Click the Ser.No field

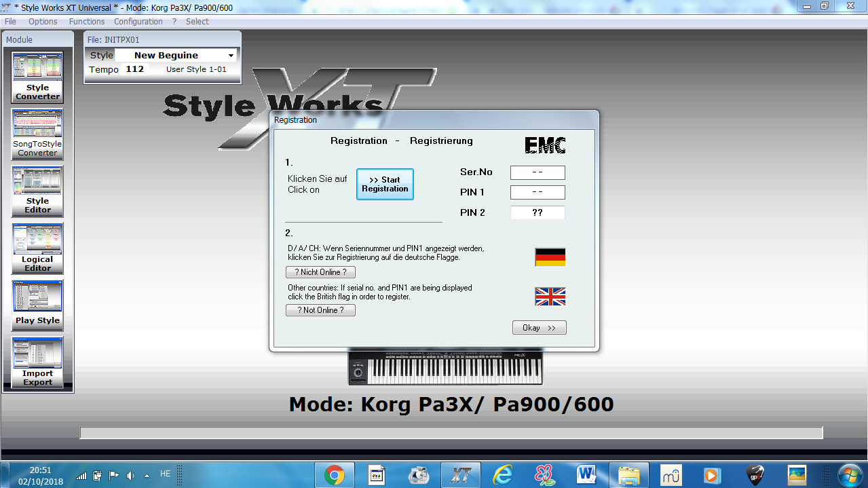(x=537, y=172)
